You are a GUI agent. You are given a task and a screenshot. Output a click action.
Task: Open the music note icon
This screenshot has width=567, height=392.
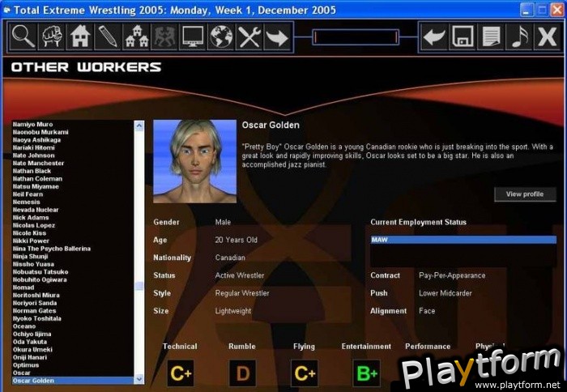point(519,36)
